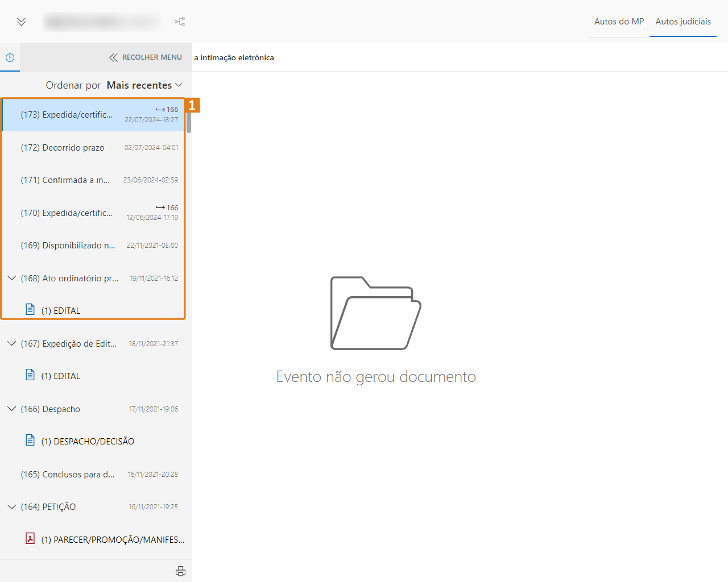
Task: Switch to Autos judiciais tab
Action: pos(682,22)
